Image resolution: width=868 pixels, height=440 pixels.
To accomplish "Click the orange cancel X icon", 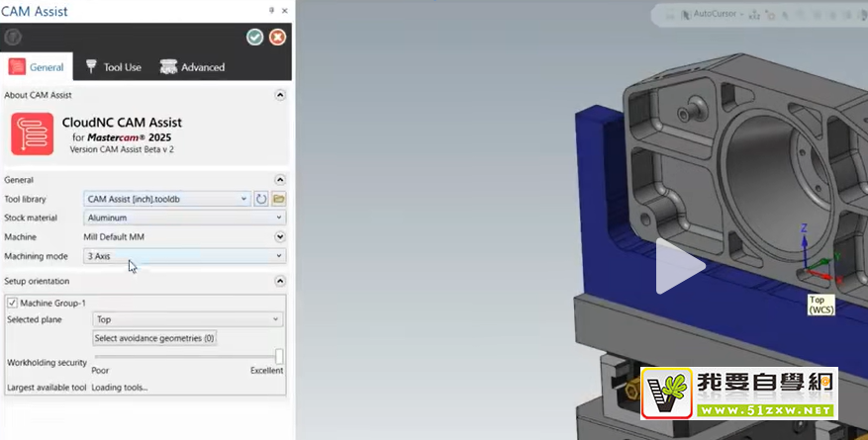I will pos(278,37).
